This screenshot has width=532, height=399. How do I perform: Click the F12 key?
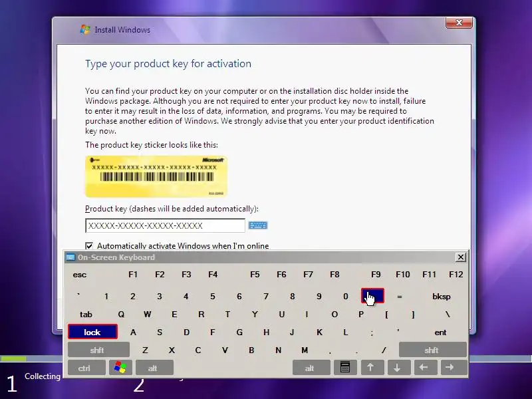[456, 275]
